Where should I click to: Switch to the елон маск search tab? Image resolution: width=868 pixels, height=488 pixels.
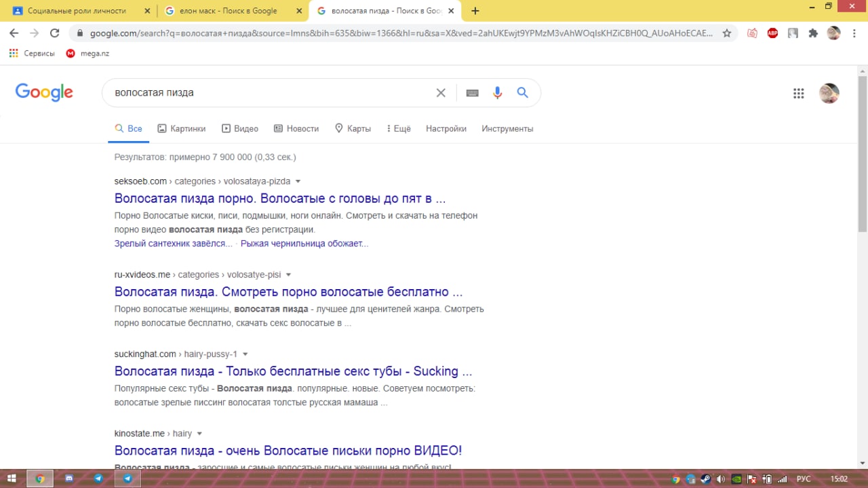[229, 11]
